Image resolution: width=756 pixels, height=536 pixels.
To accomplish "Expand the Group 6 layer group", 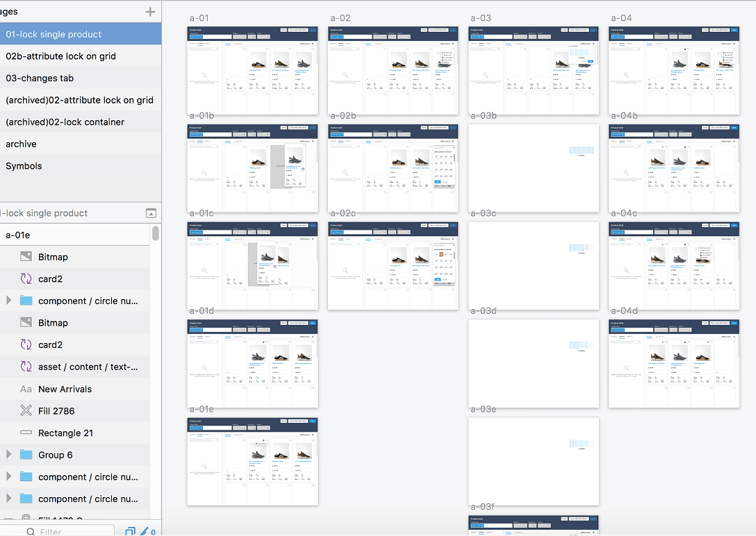I will [8, 455].
